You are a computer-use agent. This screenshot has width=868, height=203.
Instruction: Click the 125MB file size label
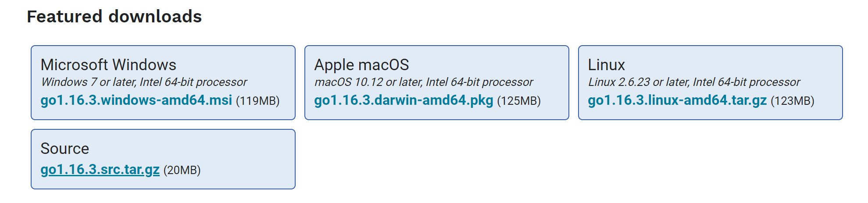pos(519,101)
